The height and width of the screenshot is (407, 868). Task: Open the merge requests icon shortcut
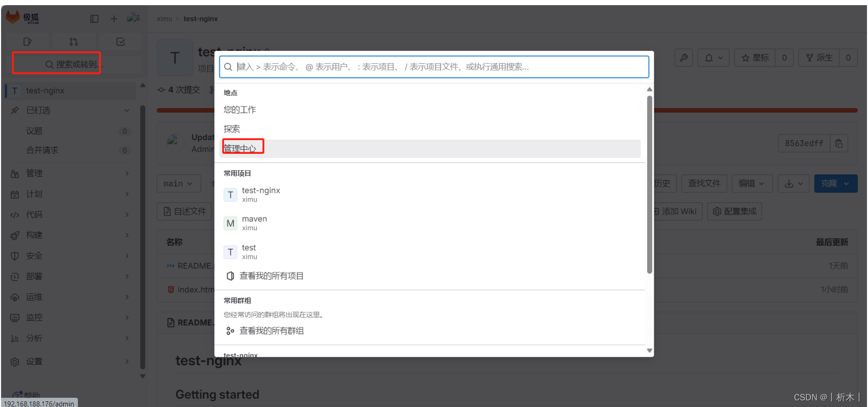(x=74, y=42)
